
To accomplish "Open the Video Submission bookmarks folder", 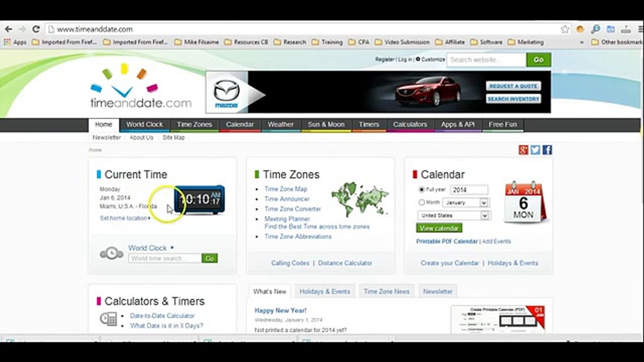I will tap(402, 42).
